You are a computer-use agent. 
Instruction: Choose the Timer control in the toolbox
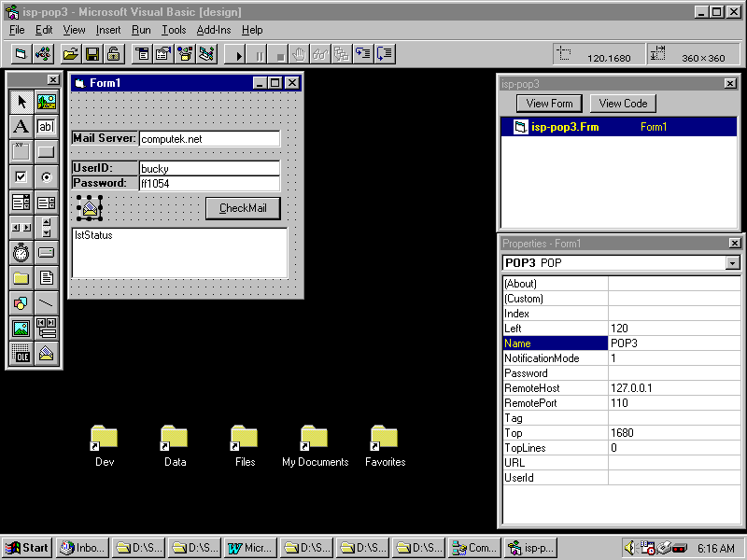[21, 253]
